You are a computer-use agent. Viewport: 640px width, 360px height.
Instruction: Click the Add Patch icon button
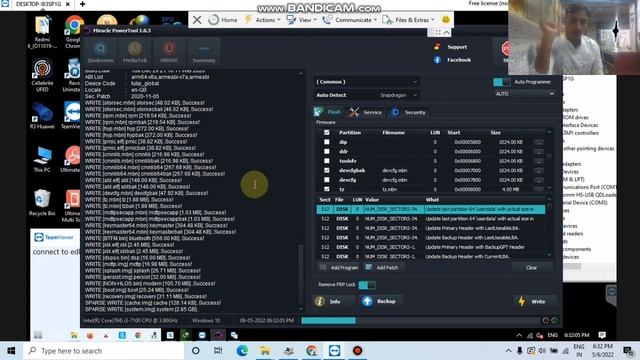(369, 267)
